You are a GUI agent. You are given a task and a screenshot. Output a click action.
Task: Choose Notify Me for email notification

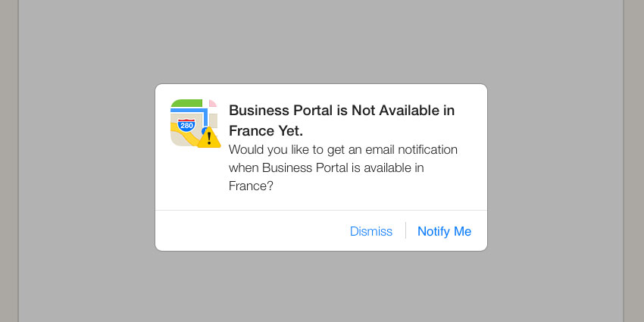tap(444, 231)
